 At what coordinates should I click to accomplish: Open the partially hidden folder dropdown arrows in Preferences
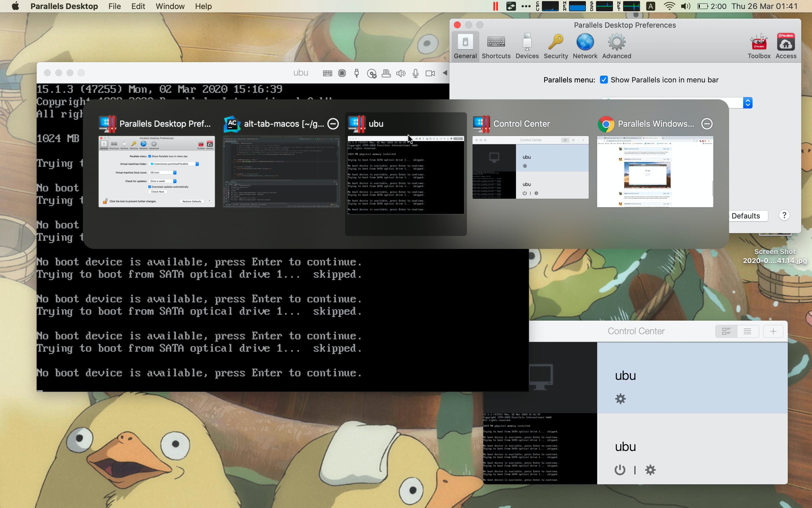coord(748,103)
